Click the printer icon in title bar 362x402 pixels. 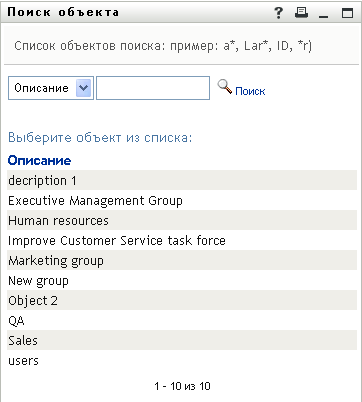pyautogui.click(x=302, y=13)
